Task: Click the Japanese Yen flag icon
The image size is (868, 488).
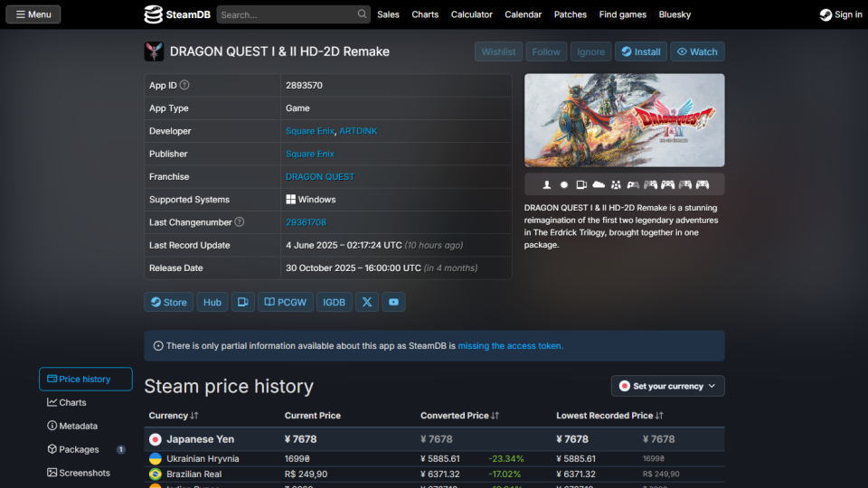Action: click(x=155, y=439)
